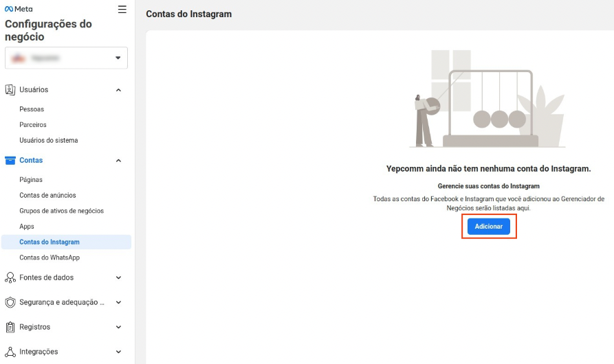This screenshot has width=614, height=364.
Task: Open the business account selector dropdown
Action: point(66,58)
